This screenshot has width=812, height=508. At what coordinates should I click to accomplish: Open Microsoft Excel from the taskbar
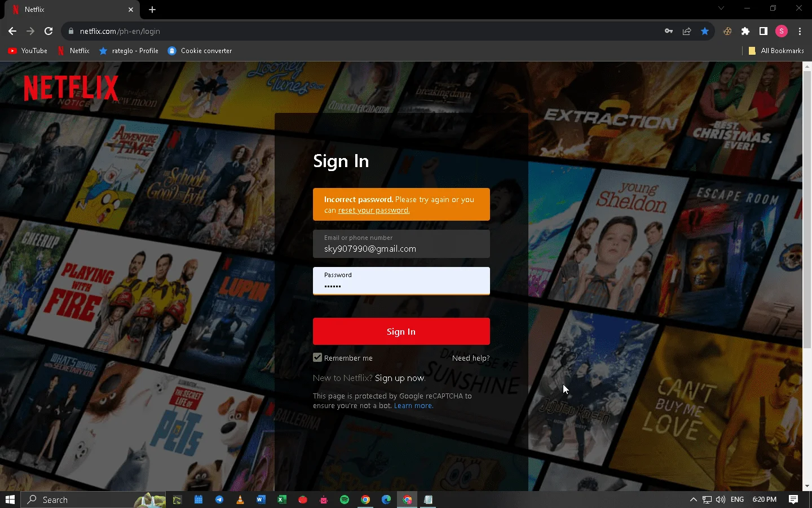point(282,500)
